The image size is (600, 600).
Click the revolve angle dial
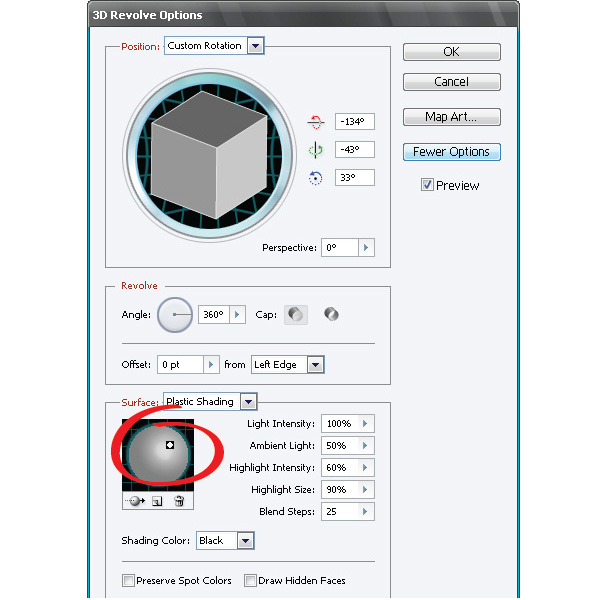[175, 315]
